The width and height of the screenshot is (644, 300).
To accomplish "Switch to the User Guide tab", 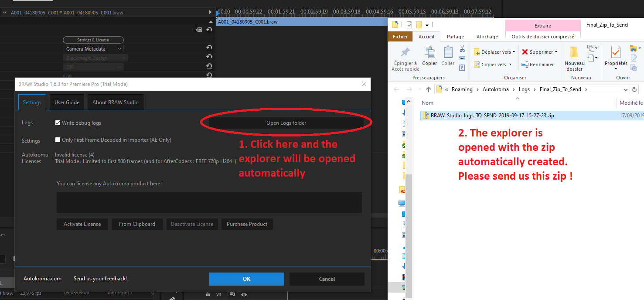I will click(x=66, y=102).
